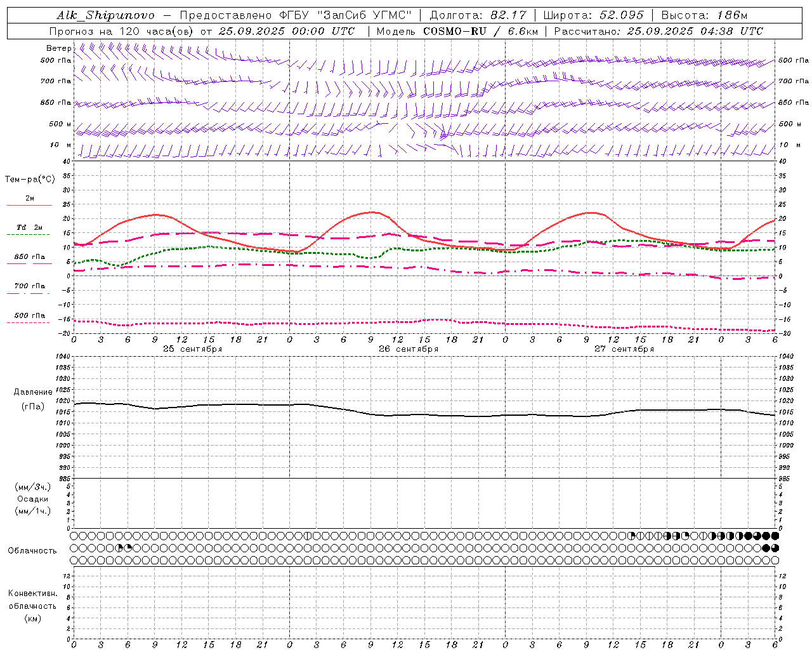Click the (мм/3ч.) precipitation unit label

coord(33,487)
